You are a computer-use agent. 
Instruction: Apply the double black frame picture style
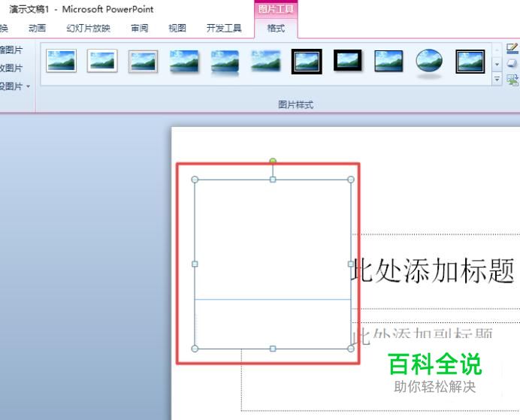pos(307,62)
